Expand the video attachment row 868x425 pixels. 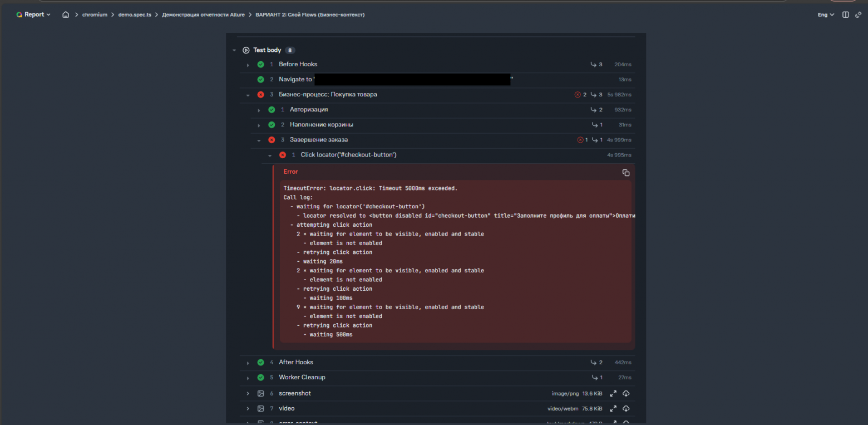[248, 408]
